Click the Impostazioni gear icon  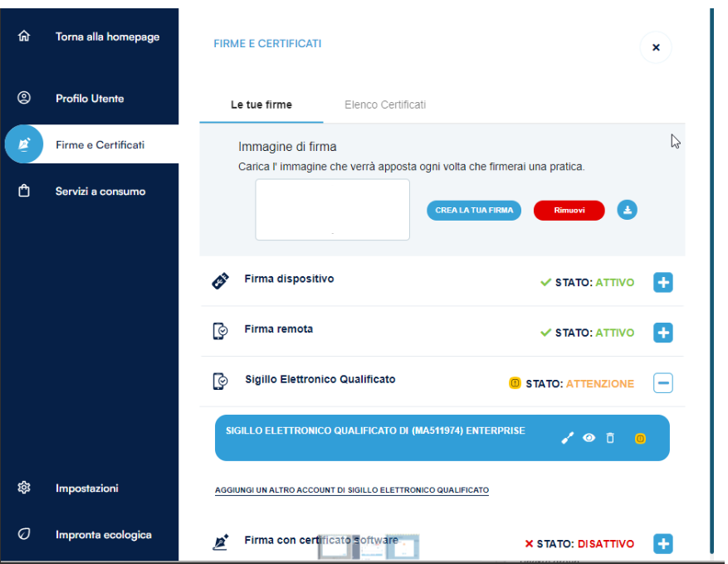coord(24,488)
